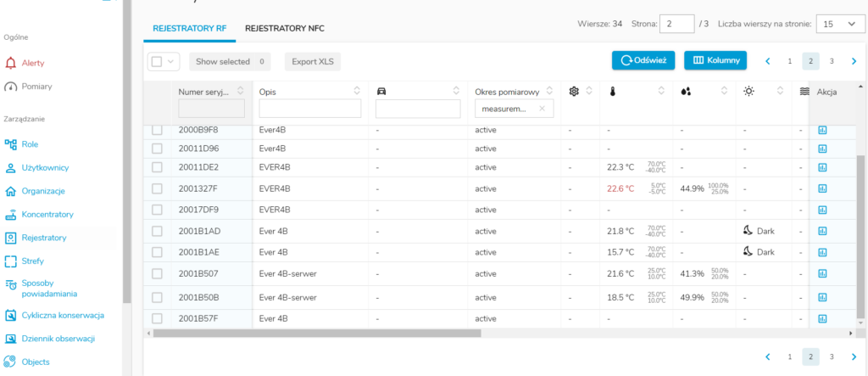This screenshot has width=868, height=376.
Task: Select the Rejestratory RF tab
Action: [x=190, y=28]
